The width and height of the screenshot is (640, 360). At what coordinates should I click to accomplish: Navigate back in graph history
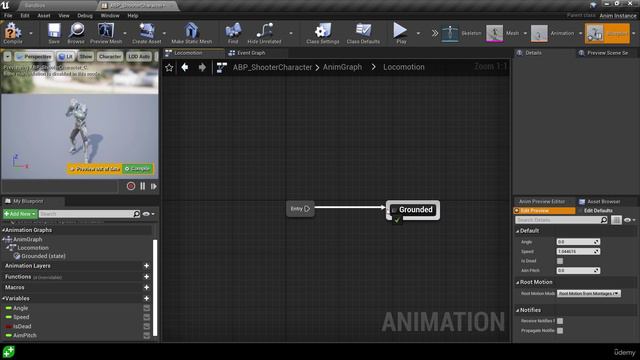pyautogui.click(x=185, y=67)
